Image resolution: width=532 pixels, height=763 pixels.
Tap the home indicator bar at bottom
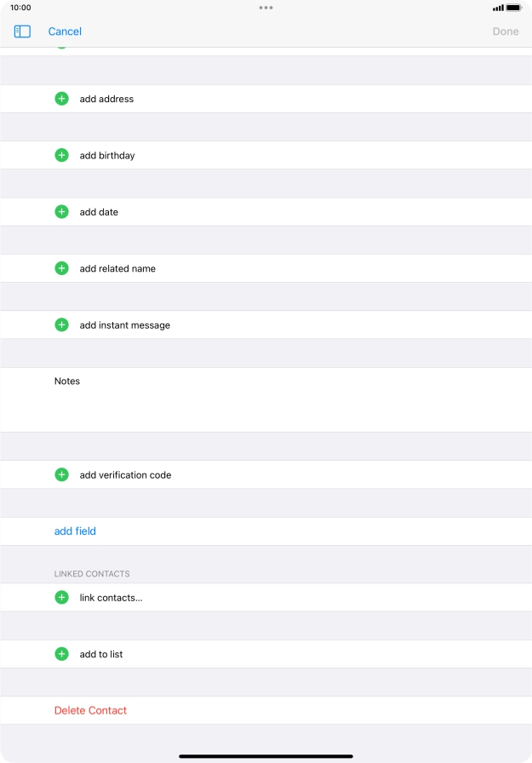pyautogui.click(x=266, y=754)
